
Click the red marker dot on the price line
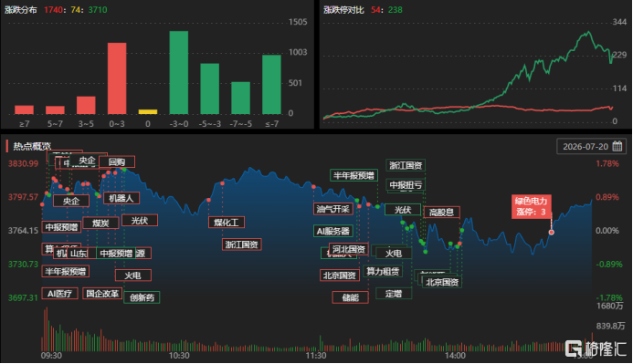click(x=552, y=233)
